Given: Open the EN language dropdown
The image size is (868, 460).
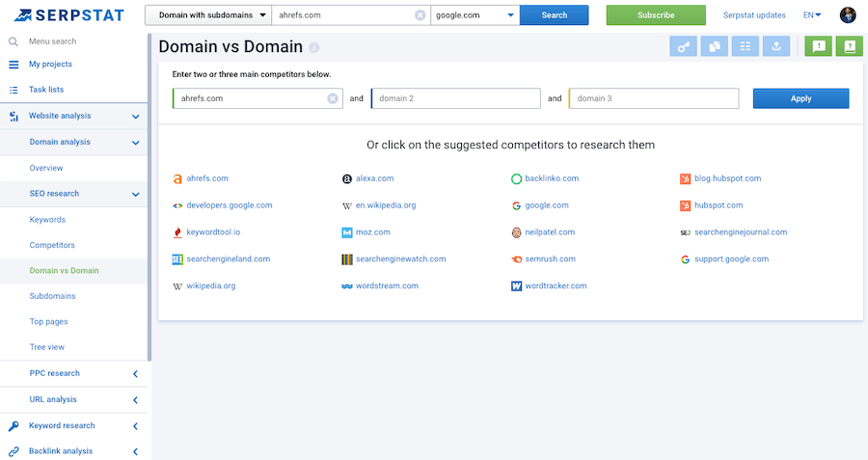Looking at the screenshot, I should coord(811,14).
